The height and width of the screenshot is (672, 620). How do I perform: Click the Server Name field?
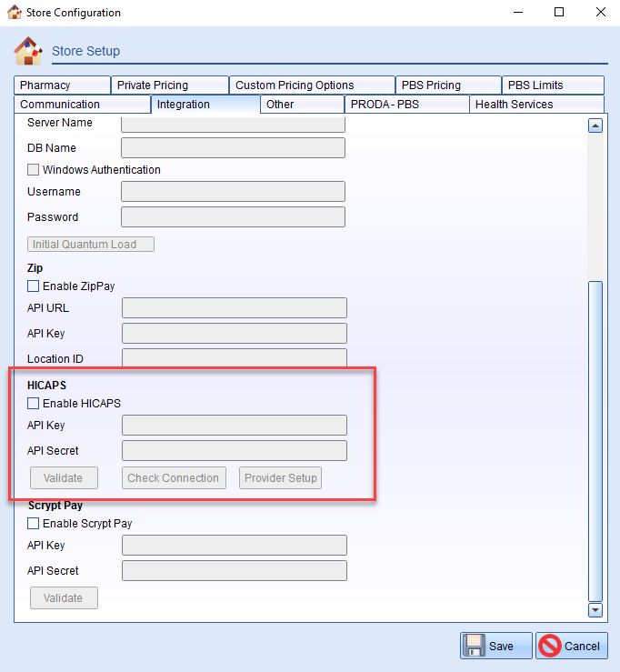tap(233, 125)
